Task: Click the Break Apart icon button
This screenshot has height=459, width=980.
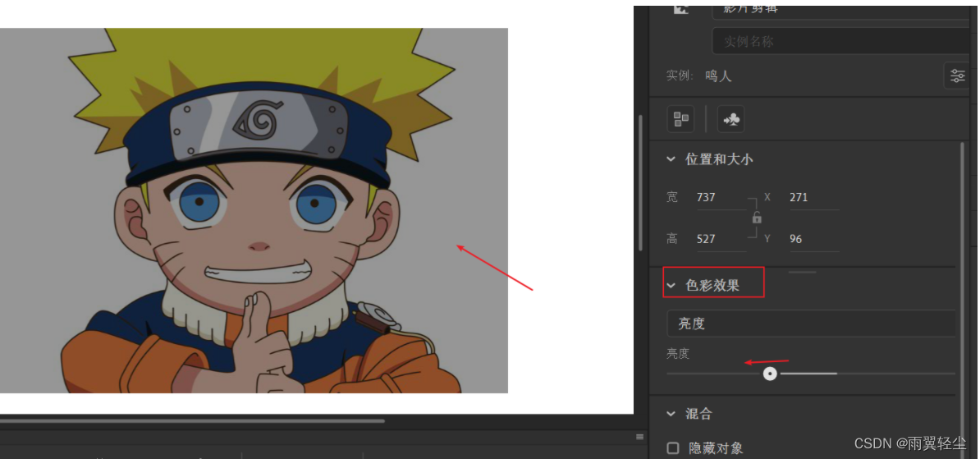Action: coord(680,119)
